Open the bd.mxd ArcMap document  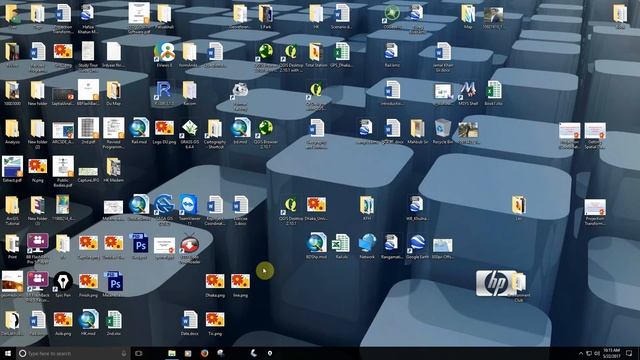tap(240, 129)
